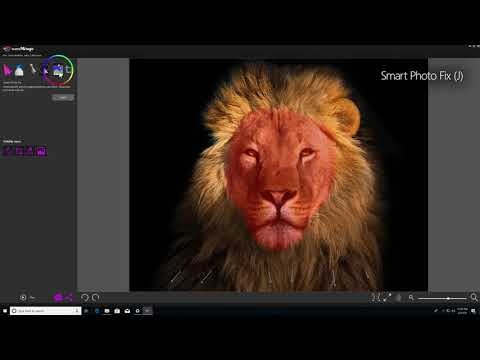The height and width of the screenshot is (360, 480).
Task: Open the Windows Start menu
Action: click(5, 311)
